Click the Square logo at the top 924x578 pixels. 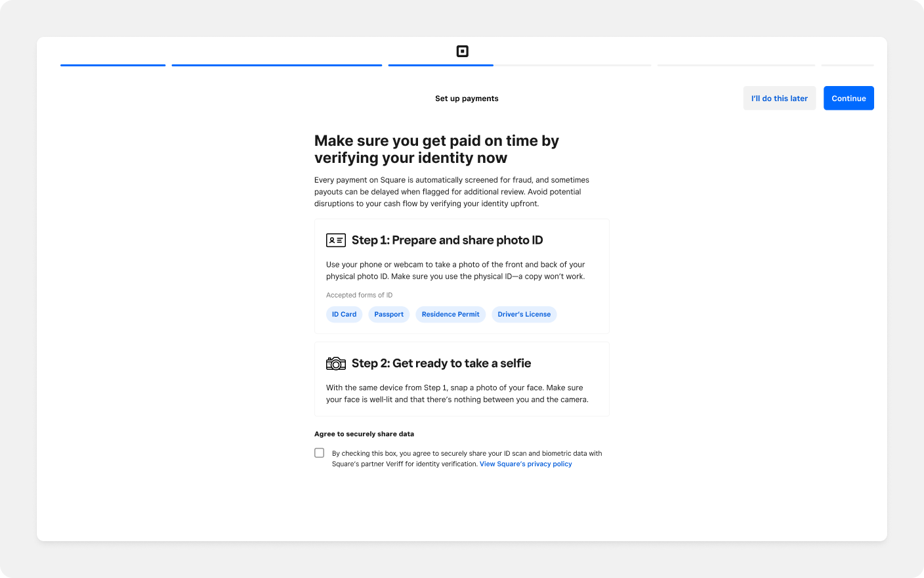coord(462,51)
